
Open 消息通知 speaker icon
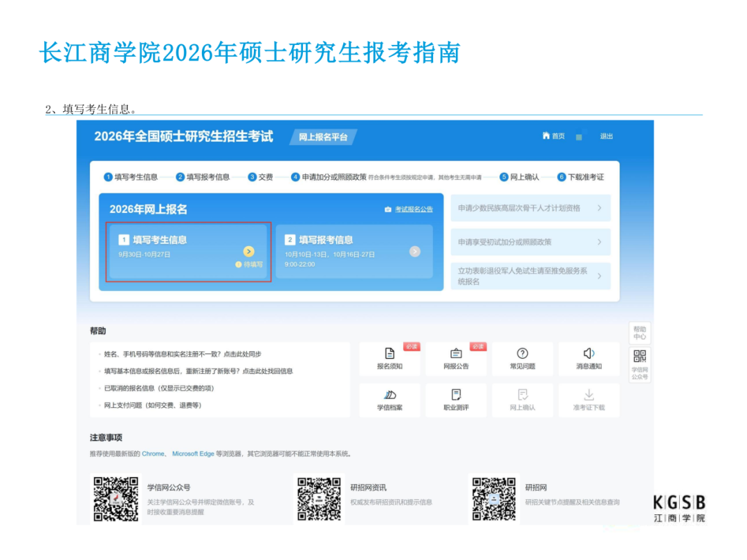point(589,354)
